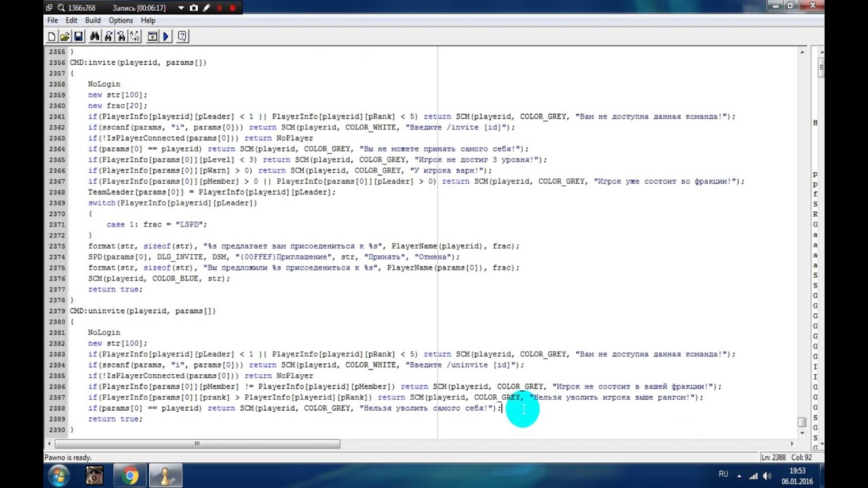Open the File menu

click(x=52, y=20)
